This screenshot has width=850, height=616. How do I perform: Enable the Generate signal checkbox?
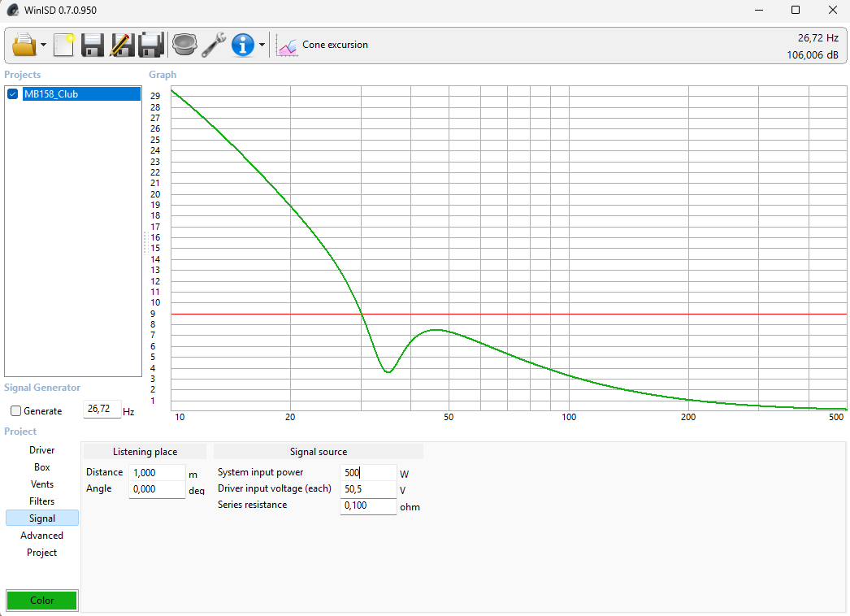coord(15,411)
